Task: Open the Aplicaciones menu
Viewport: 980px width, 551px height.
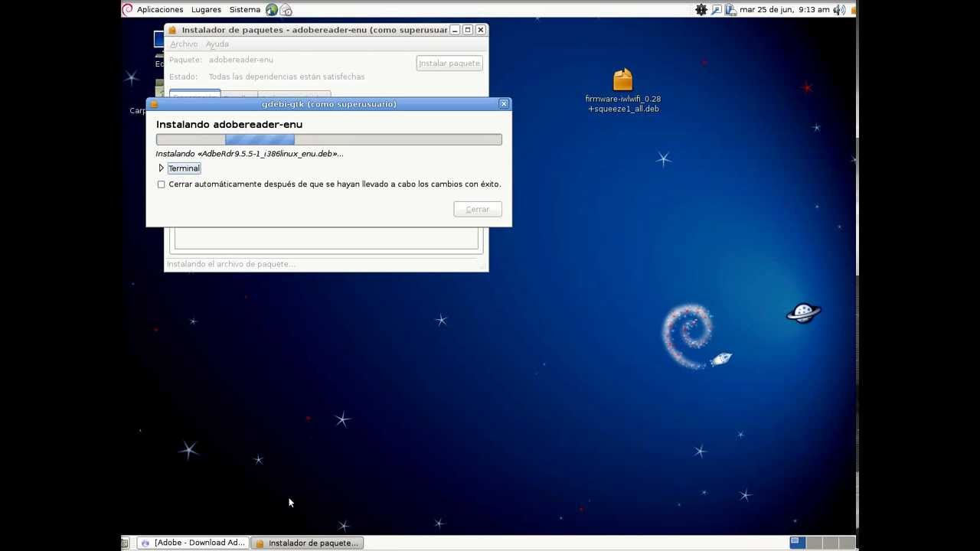Action: [160, 10]
